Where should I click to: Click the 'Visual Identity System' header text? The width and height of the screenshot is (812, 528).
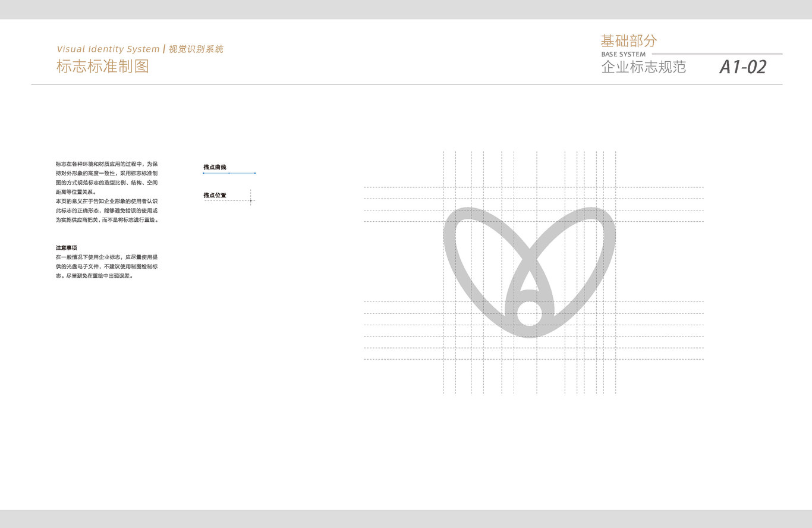[108, 49]
